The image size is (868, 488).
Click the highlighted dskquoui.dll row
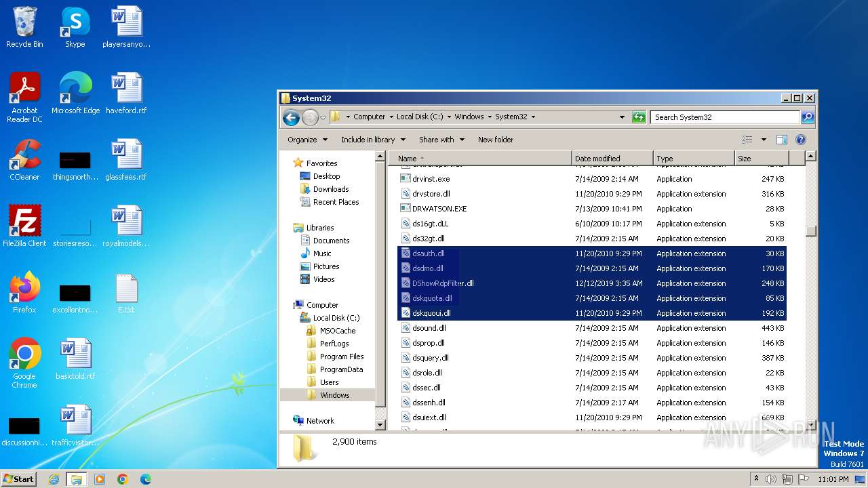point(592,313)
